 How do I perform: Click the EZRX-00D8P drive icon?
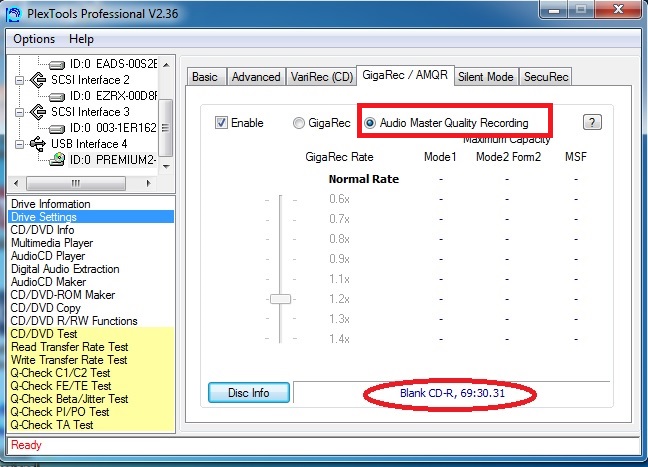(x=57, y=97)
